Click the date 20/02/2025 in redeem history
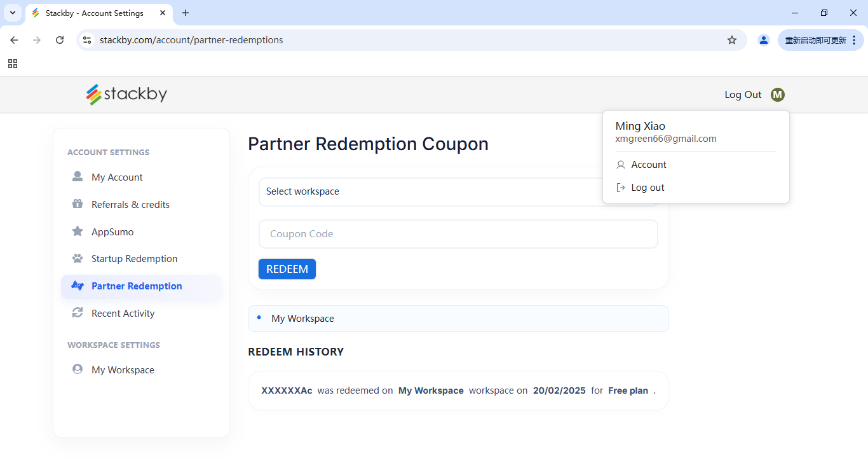 559,390
